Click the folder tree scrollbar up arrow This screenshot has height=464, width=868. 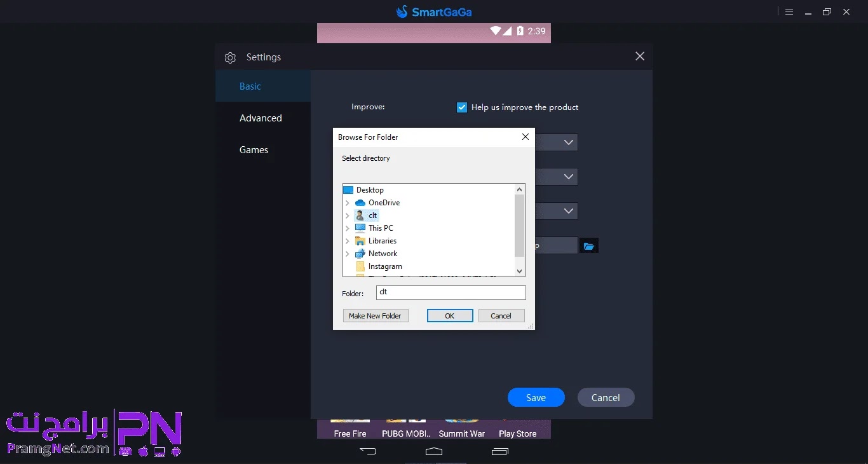click(520, 189)
